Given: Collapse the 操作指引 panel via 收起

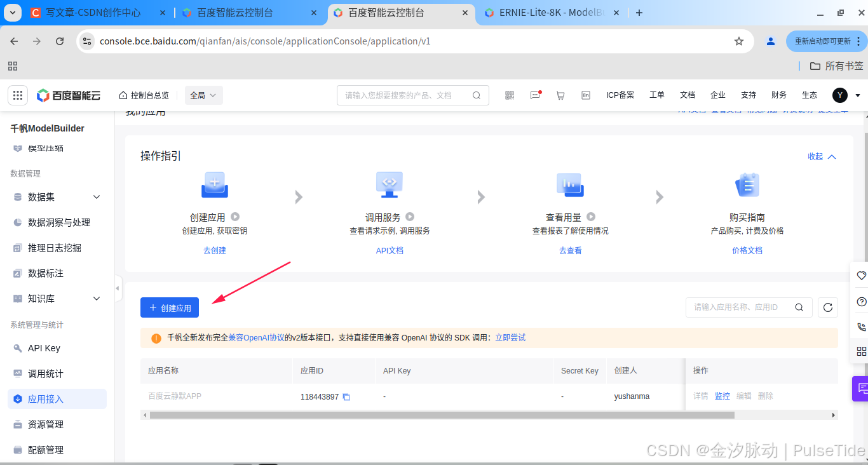Looking at the screenshot, I should (x=822, y=156).
